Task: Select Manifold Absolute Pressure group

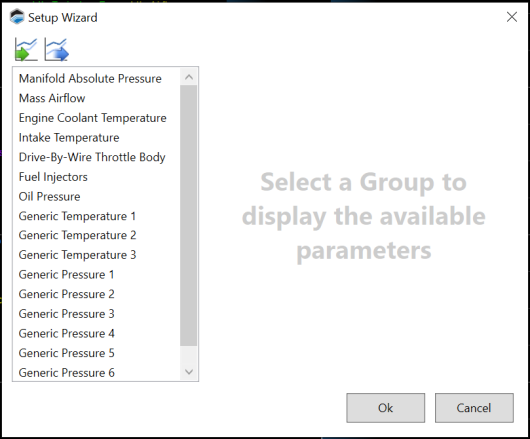Action: pyautogui.click(x=96, y=78)
